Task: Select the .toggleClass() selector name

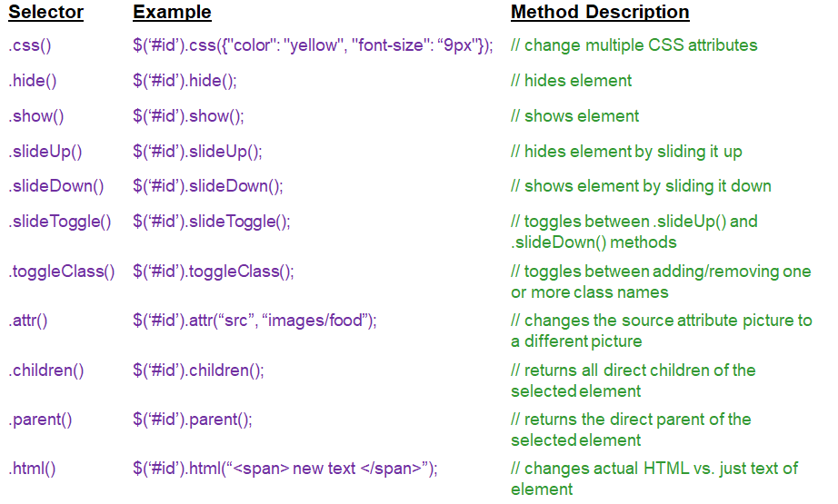Action: tap(62, 272)
